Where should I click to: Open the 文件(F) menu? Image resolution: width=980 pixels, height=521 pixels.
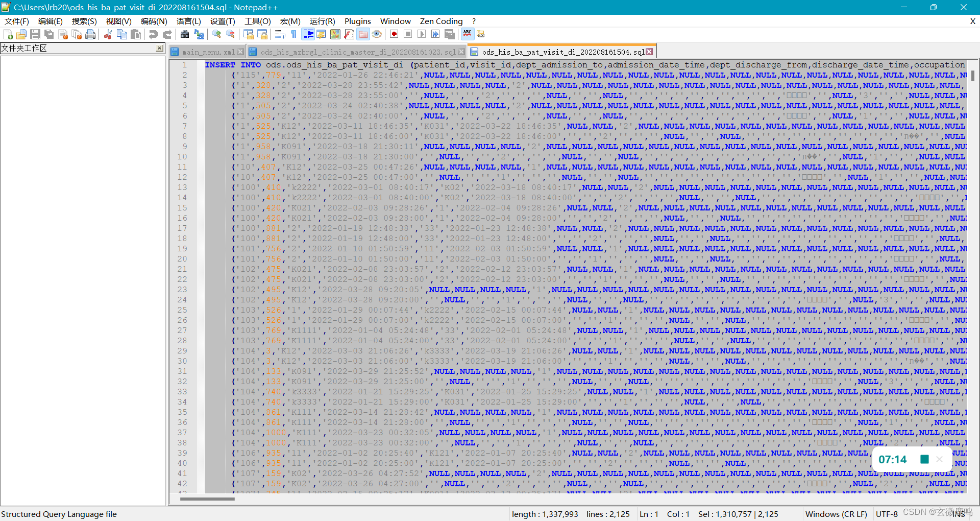17,21
